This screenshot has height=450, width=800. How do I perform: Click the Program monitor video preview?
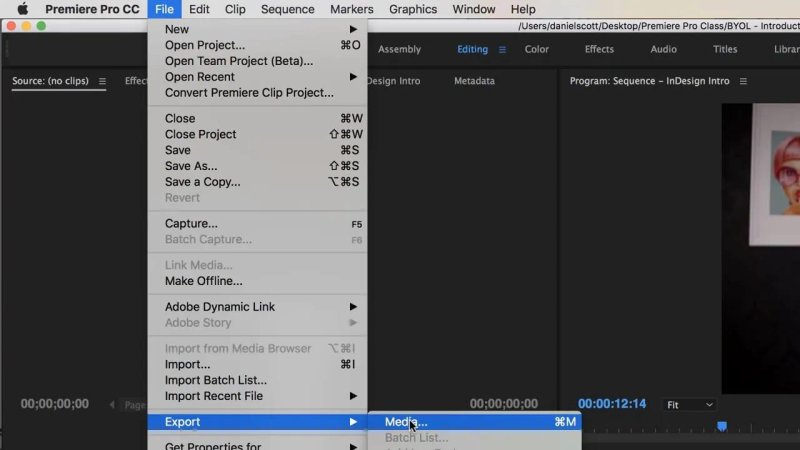click(x=761, y=248)
